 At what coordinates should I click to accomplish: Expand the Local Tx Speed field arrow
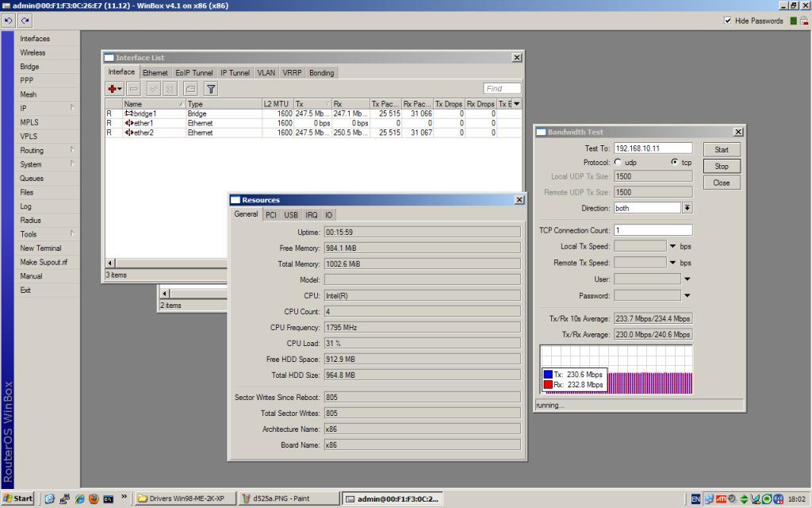[x=673, y=246]
